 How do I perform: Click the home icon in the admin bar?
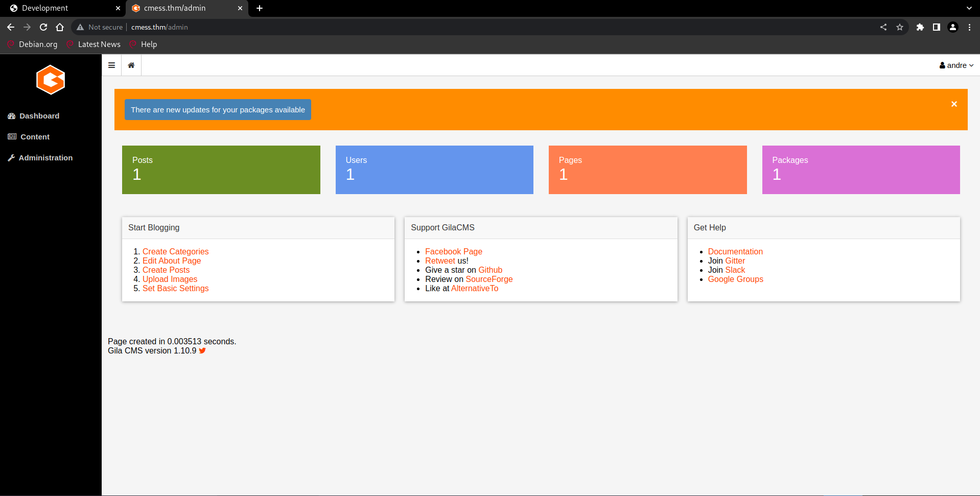click(x=131, y=65)
